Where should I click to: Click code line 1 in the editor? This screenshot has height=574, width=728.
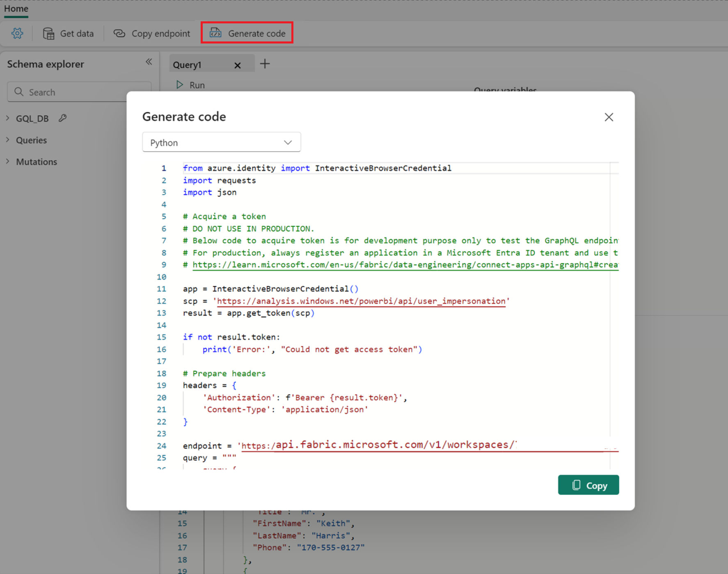pyautogui.click(x=317, y=168)
